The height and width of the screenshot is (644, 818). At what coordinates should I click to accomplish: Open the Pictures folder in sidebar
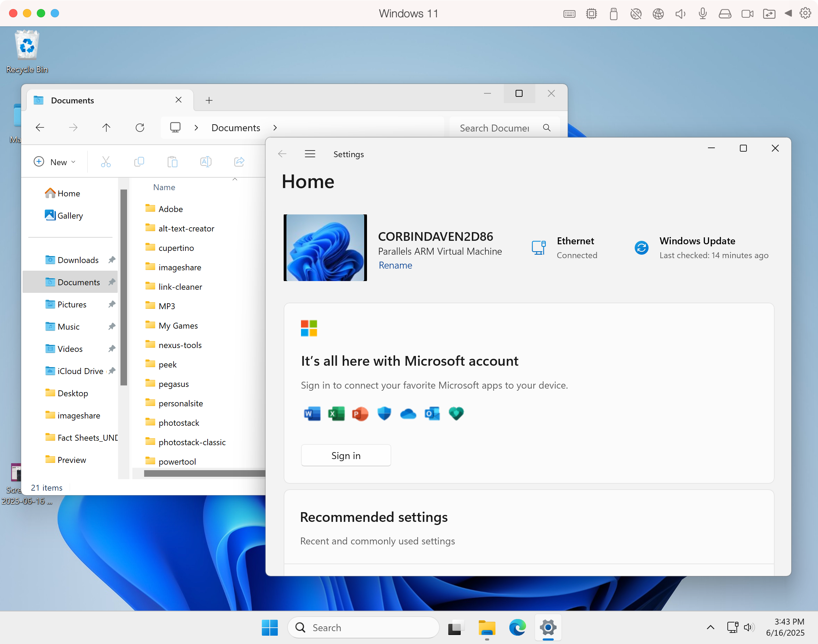click(x=72, y=304)
